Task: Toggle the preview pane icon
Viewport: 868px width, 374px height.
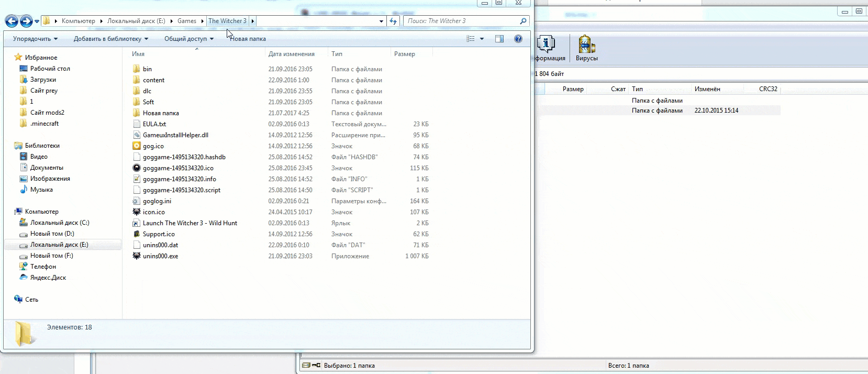Action: click(499, 39)
